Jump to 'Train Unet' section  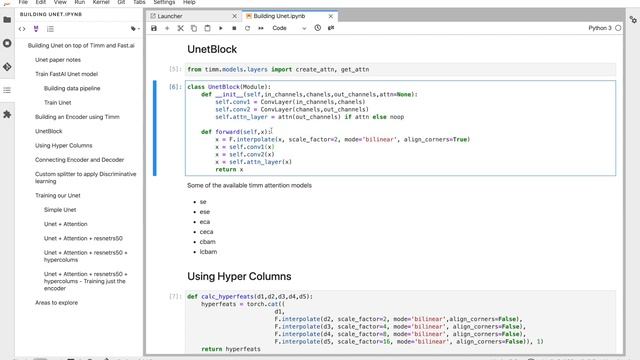[58, 103]
